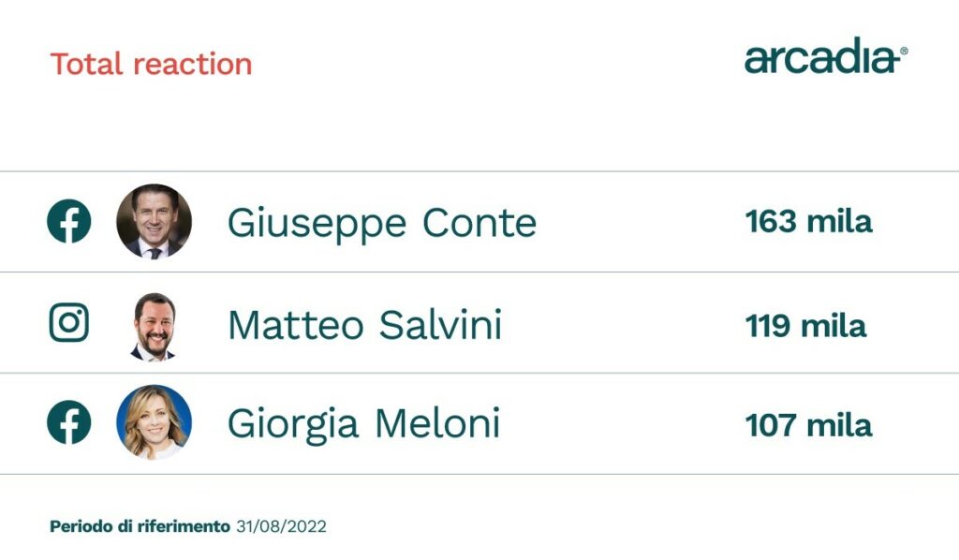
Task: Select the Matteo Salvini name
Action: click(x=364, y=325)
